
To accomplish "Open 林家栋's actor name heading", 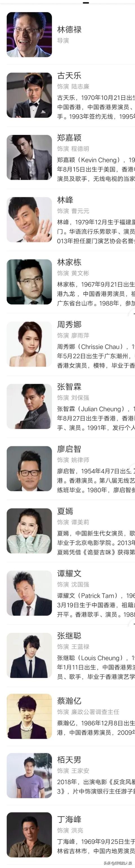I will coord(69,262).
